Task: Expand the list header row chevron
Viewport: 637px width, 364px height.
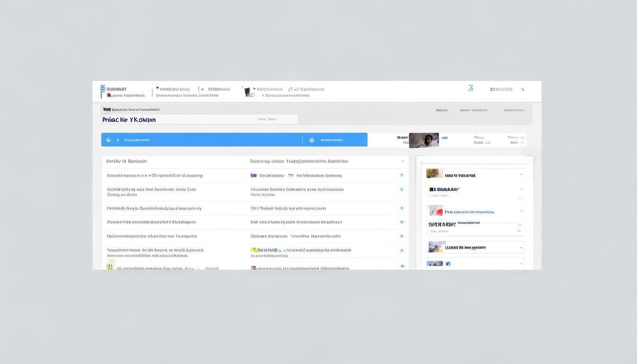Action: click(402, 161)
